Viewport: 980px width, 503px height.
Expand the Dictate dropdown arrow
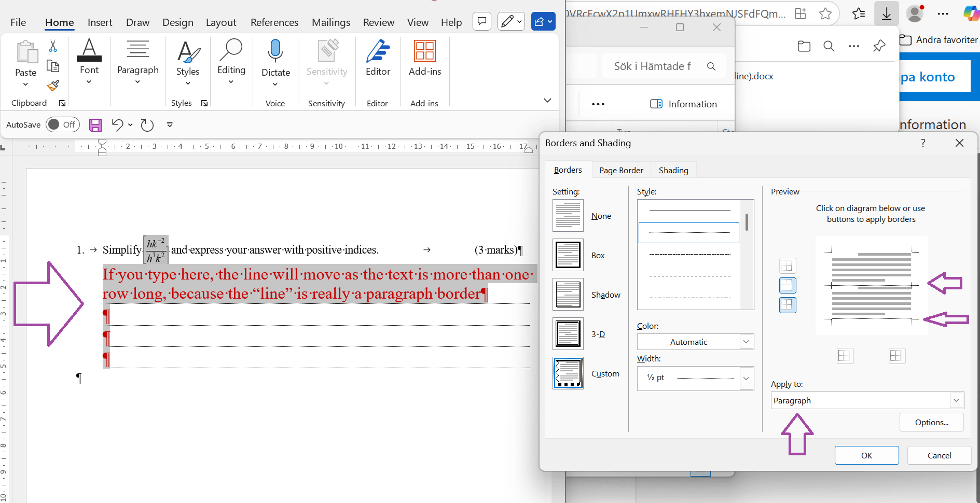[275, 85]
